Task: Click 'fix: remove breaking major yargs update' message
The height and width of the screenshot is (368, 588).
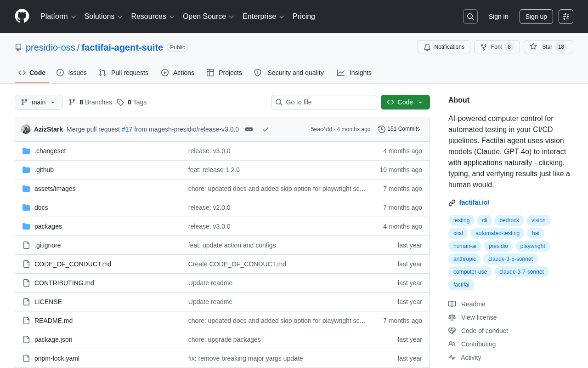Action: 245,358
